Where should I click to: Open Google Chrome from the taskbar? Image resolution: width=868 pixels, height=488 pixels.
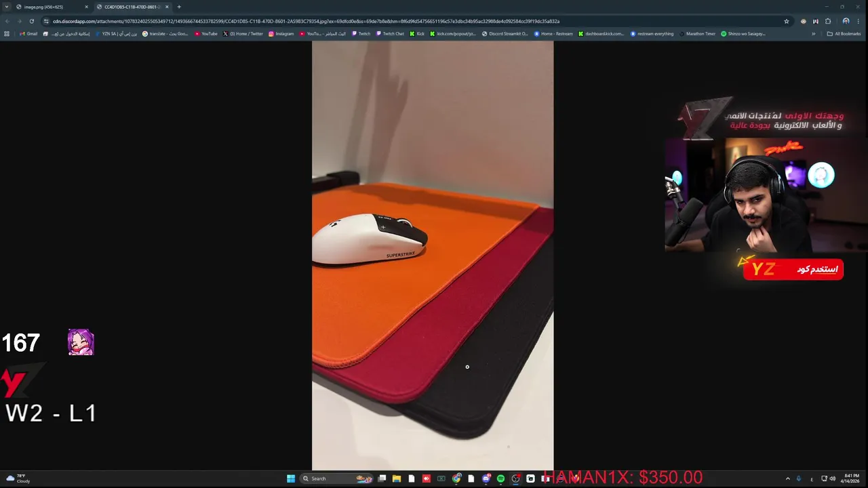[456, 479]
